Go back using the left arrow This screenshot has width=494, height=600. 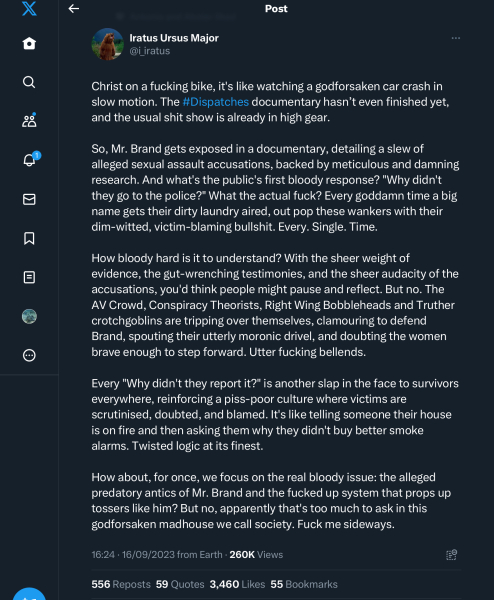pyautogui.click(x=73, y=8)
